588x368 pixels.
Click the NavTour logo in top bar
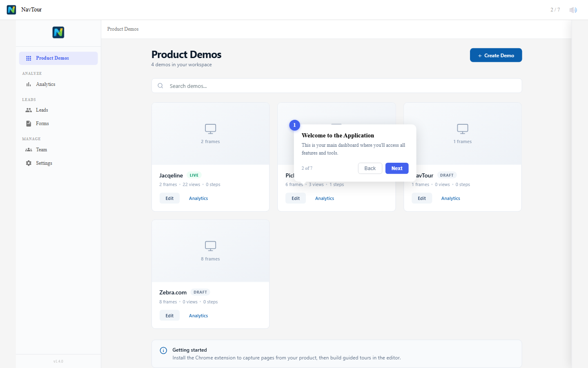tap(11, 9)
